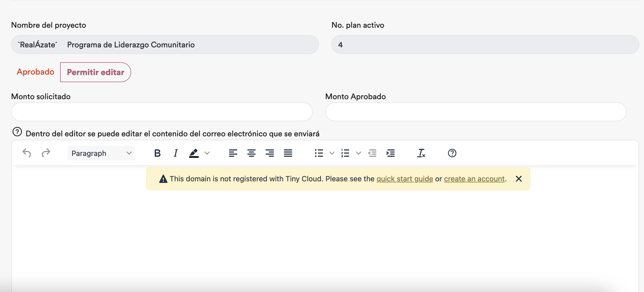Click the redo arrow in editor toolbar
Screen dimensions: 644x292
[46, 153]
